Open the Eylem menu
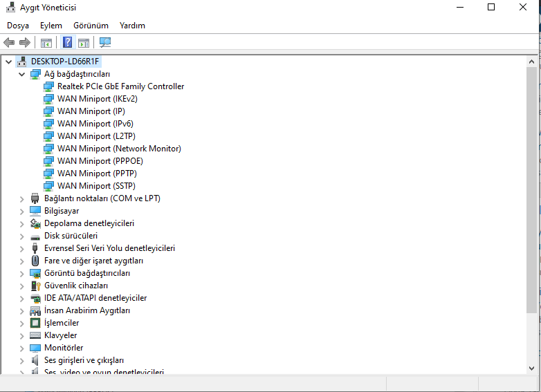 [51, 26]
